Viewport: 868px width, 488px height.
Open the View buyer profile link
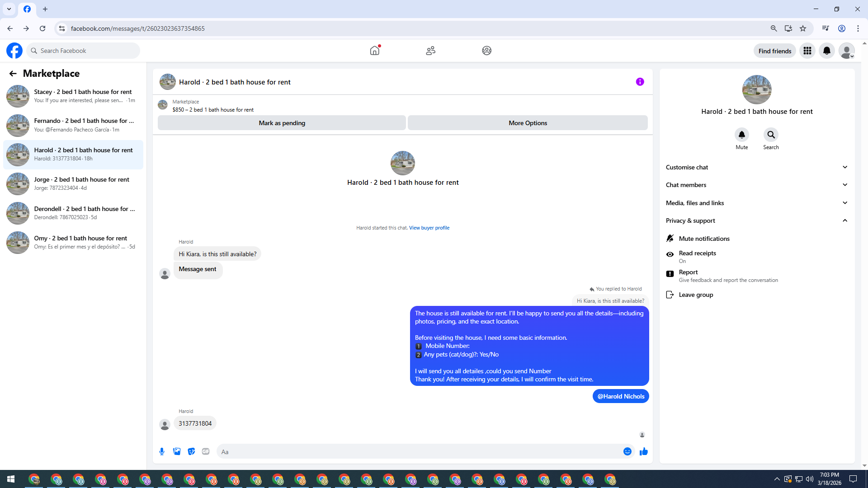coord(429,228)
